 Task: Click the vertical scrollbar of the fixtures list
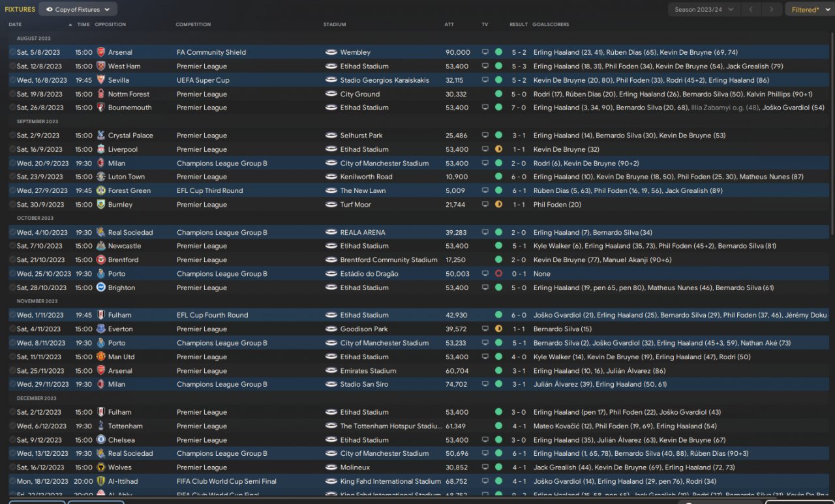(832, 134)
